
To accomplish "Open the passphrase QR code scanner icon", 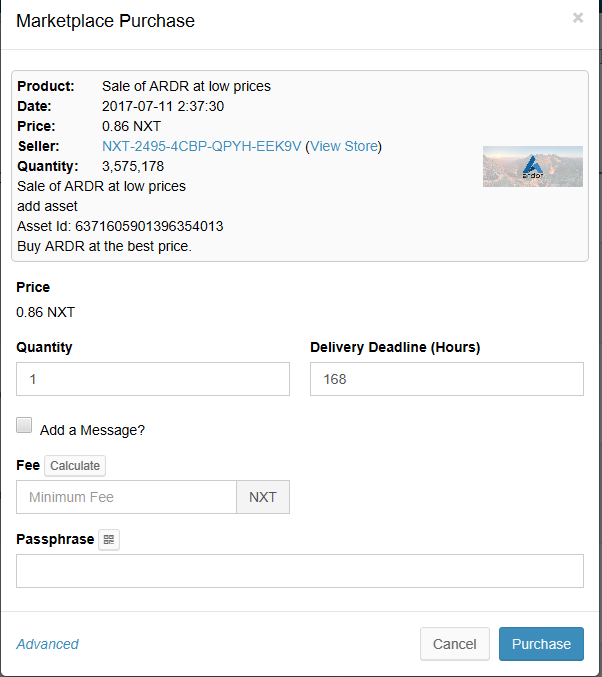I will tap(109, 539).
